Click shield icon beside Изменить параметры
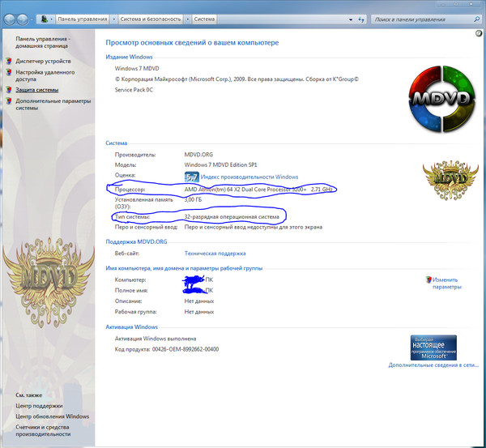486x448 pixels. click(x=428, y=279)
